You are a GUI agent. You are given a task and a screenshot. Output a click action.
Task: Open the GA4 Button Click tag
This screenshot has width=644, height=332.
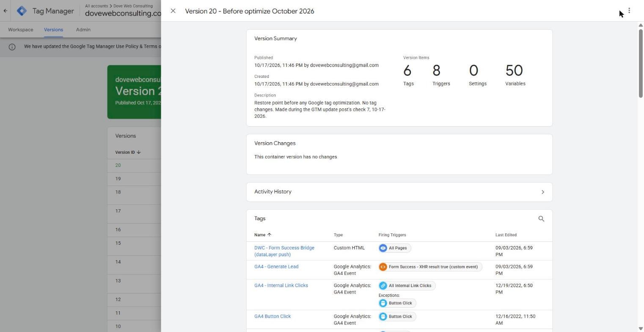[x=272, y=316]
